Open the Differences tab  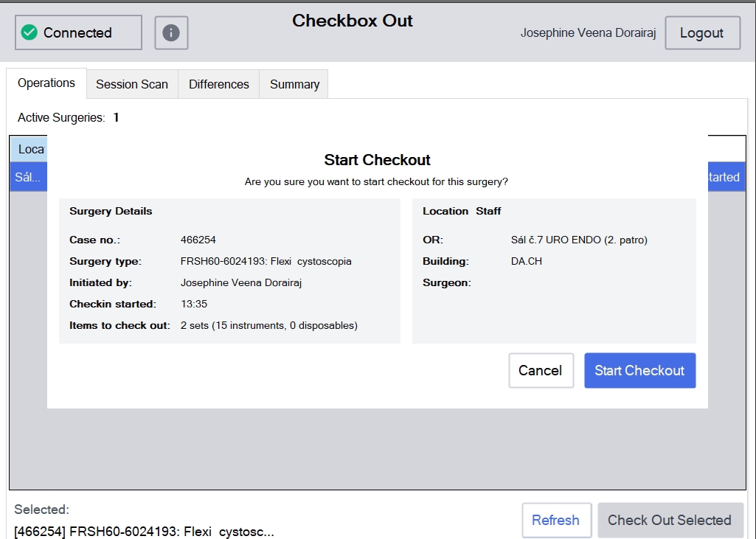219,84
